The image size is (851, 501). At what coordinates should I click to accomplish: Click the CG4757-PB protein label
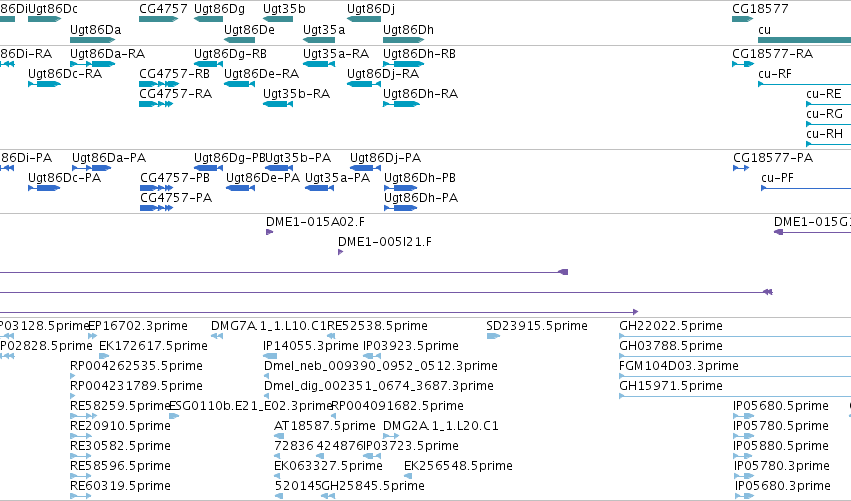(x=175, y=177)
